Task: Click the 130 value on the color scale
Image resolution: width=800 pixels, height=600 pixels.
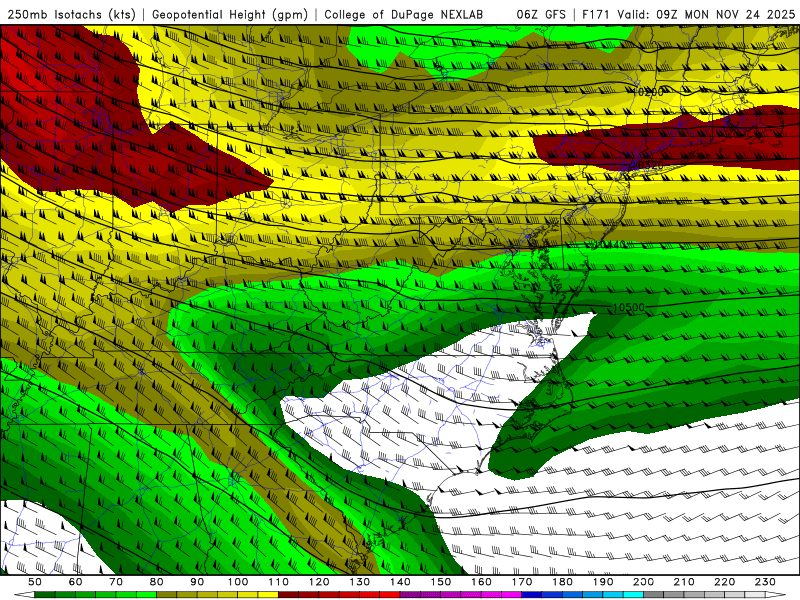Action: coord(360,582)
